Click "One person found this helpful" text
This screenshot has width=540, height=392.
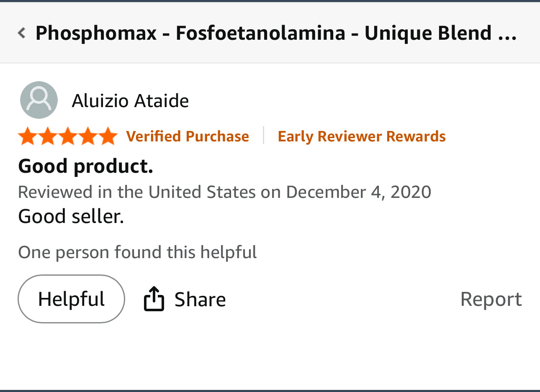pos(137,252)
